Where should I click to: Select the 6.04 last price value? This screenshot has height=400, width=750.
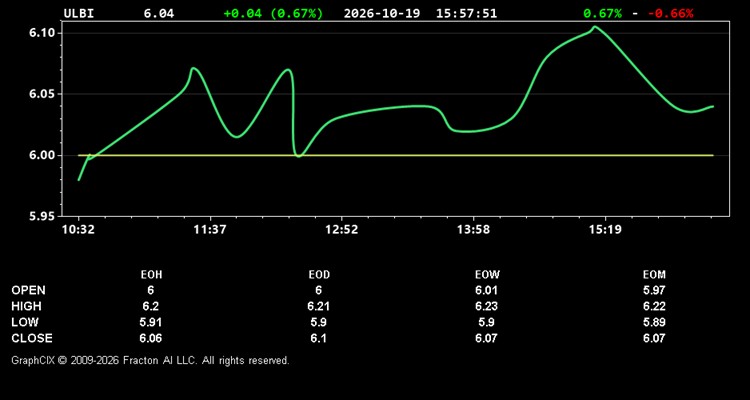(x=159, y=13)
